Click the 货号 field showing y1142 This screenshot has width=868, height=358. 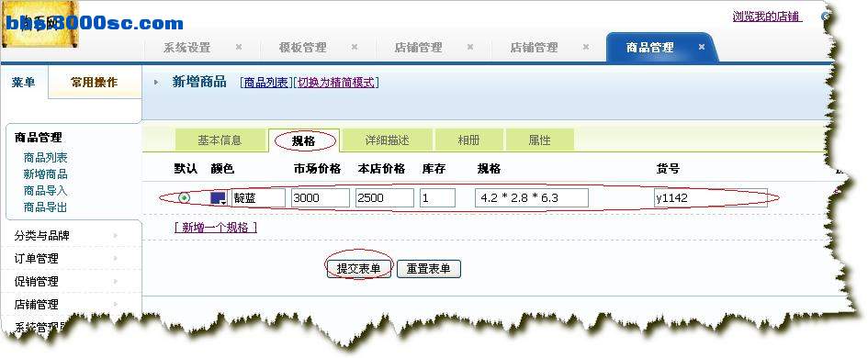710,198
